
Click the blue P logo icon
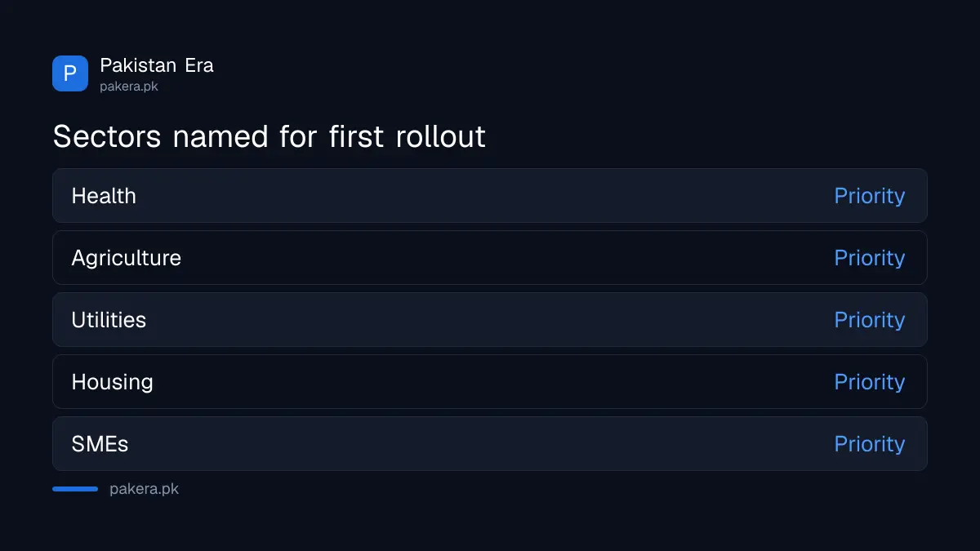pos(70,73)
